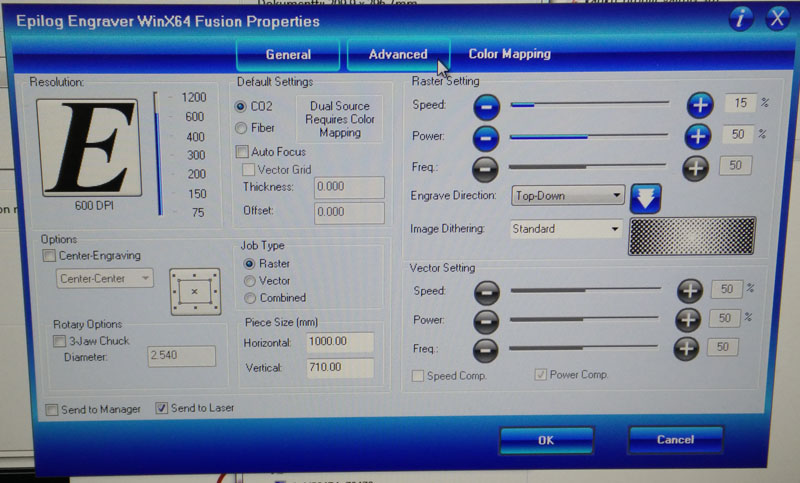Open the Image Dithering dropdown
Screen dimensions: 800x483
click(566, 229)
